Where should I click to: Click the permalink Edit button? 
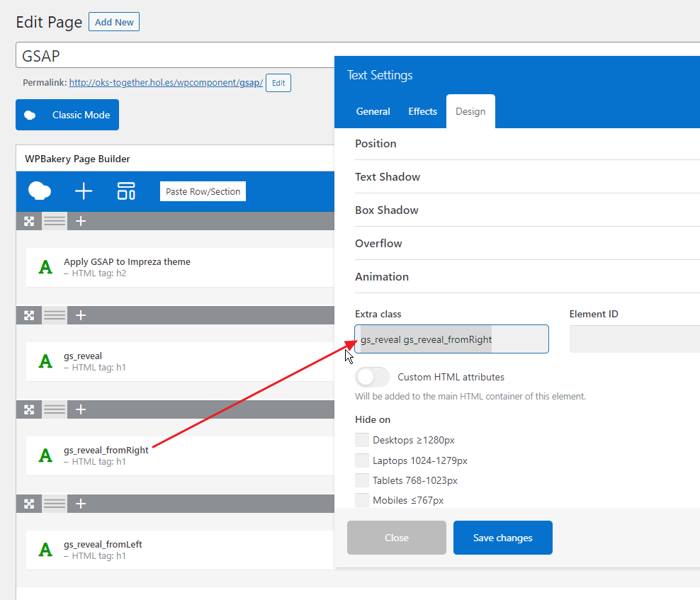click(278, 83)
